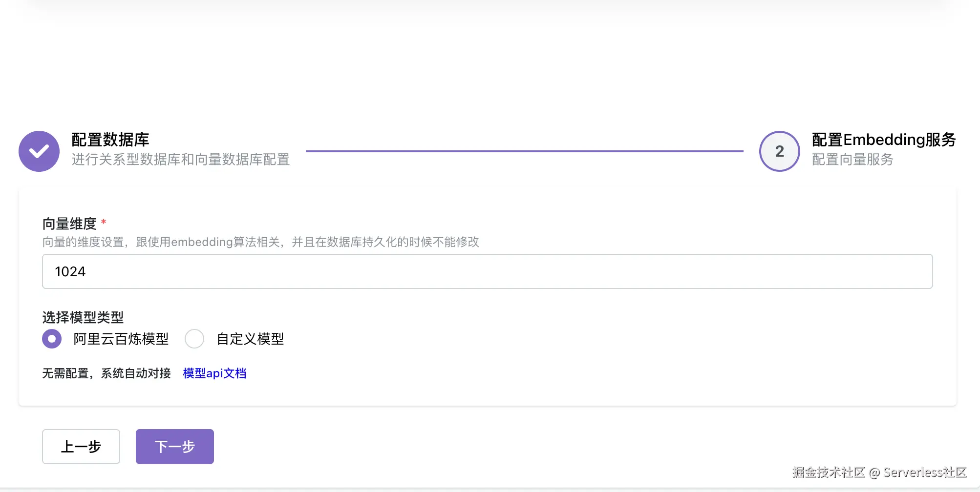The height and width of the screenshot is (492, 980).
Task: Open the 模型api文档 link
Action: coord(214,373)
